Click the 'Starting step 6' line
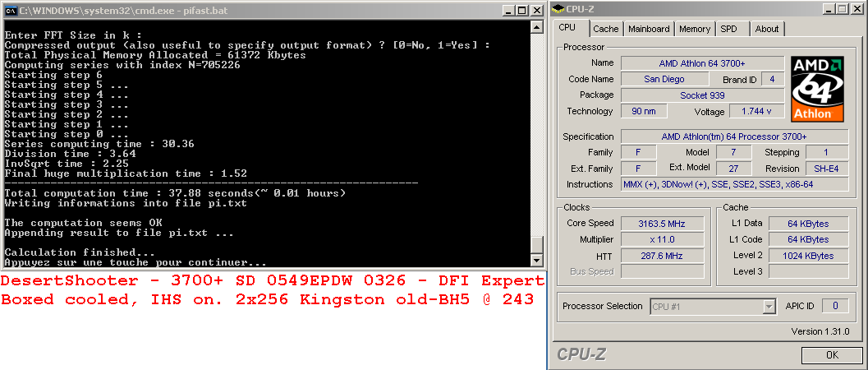 pyautogui.click(x=53, y=75)
